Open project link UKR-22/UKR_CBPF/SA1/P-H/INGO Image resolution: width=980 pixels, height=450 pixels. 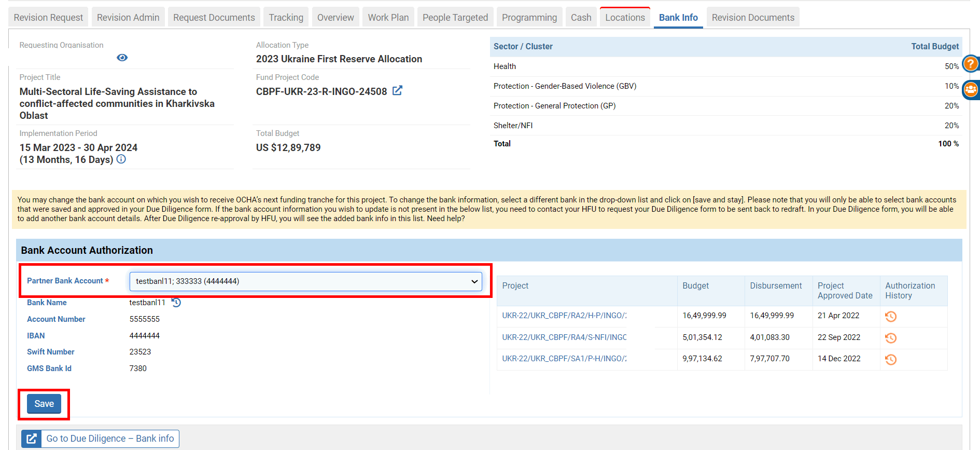click(564, 359)
